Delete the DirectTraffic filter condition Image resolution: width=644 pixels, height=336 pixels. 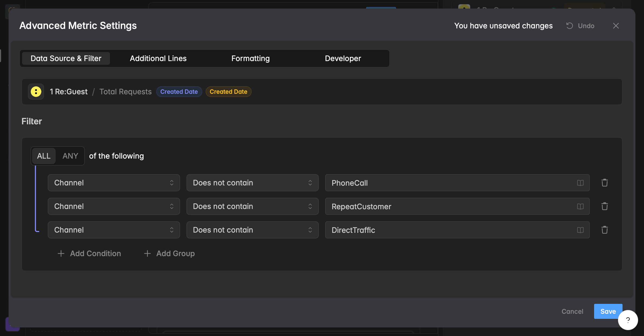(605, 230)
